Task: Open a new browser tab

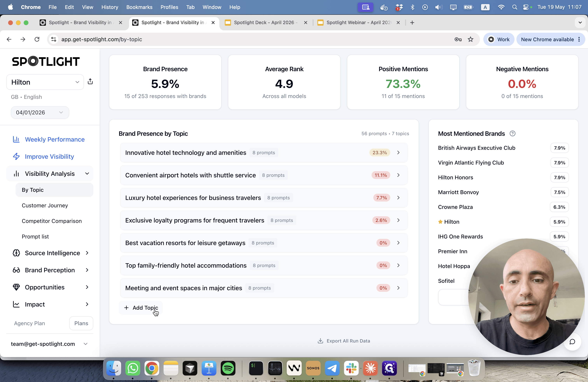Action: point(412,23)
